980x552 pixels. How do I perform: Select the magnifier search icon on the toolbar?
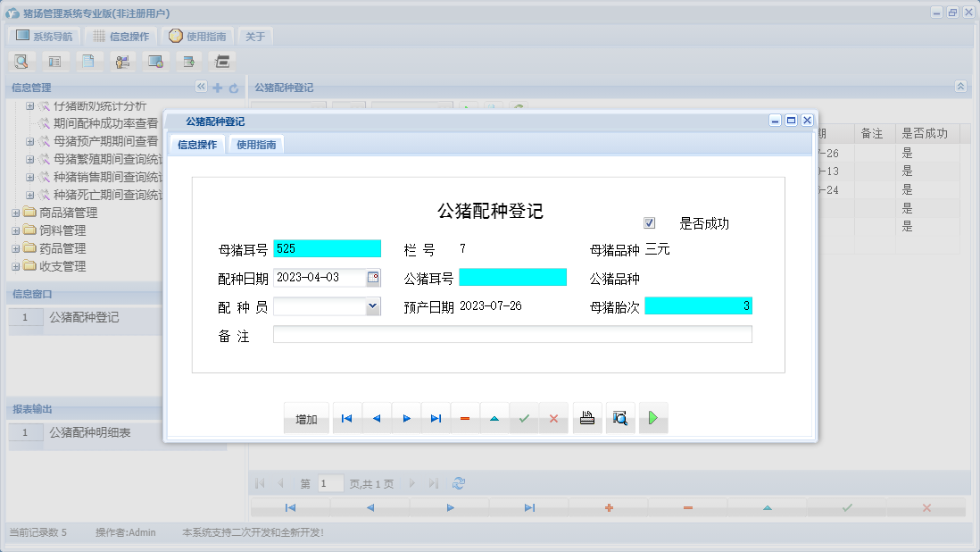click(21, 61)
